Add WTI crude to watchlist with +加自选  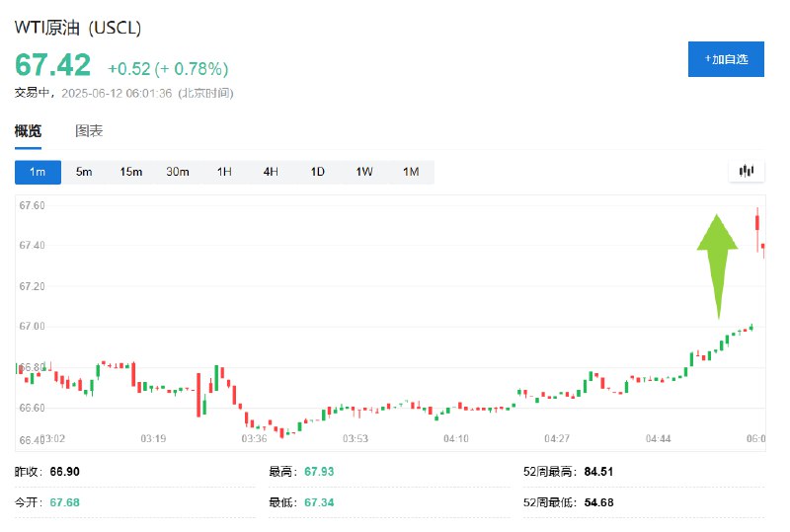pyautogui.click(x=726, y=59)
